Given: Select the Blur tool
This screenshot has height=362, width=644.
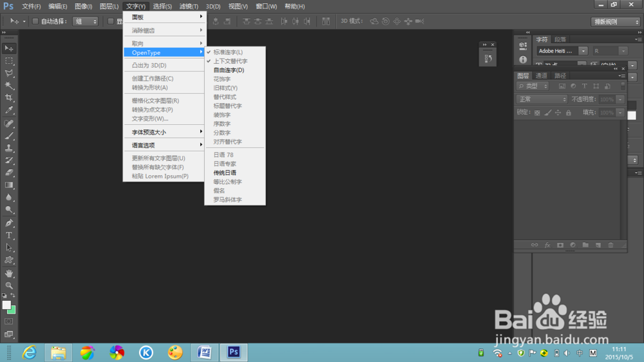Looking at the screenshot, I should pyautogui.click(x=9, y=198).
